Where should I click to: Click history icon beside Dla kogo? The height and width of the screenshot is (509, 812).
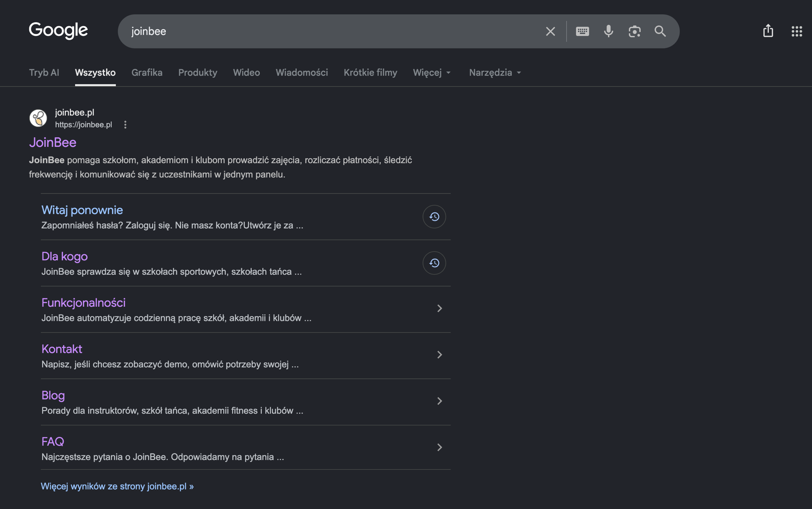tap(434, 263)
